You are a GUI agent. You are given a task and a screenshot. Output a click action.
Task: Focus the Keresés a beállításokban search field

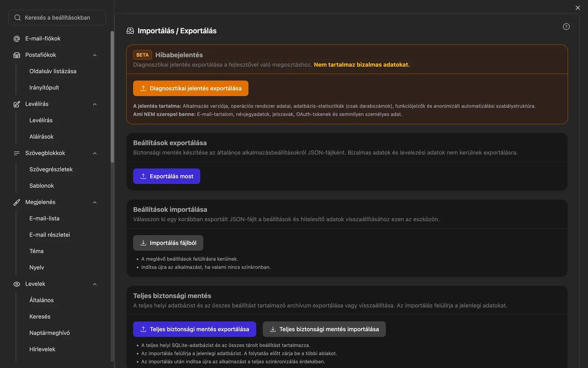(57, 18)
